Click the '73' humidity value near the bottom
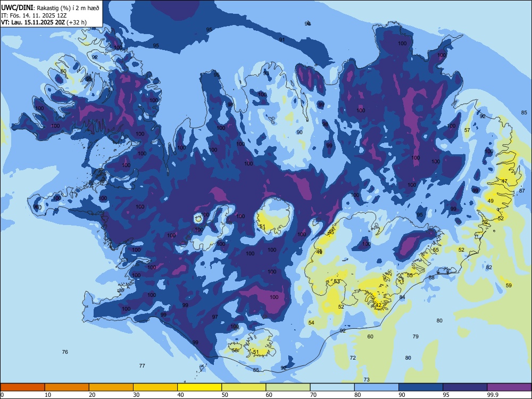 367,380
